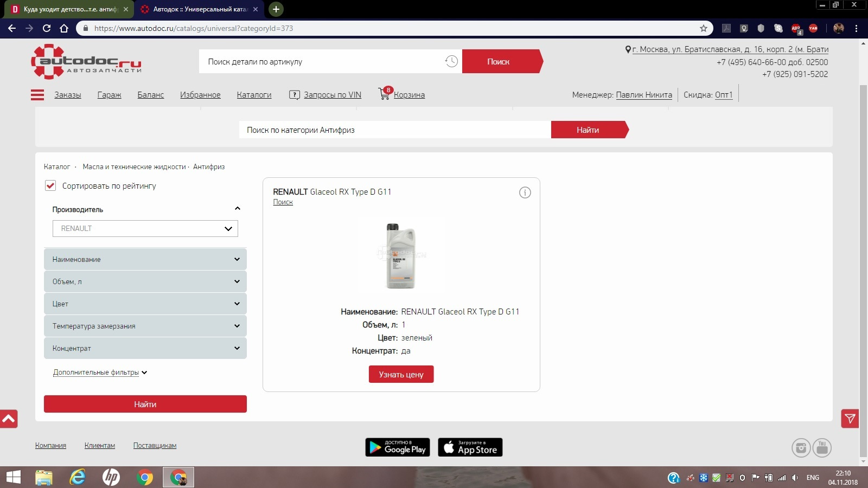The width and height of the screenshot is (868, 488).
Task: Open the RENAULT manufacturer dropdown
Action: (145, 228)
